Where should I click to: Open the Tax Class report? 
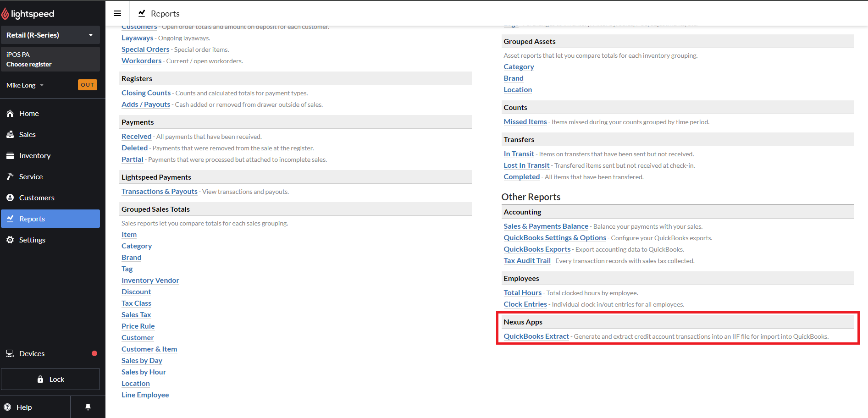click(x=137, y=303)
